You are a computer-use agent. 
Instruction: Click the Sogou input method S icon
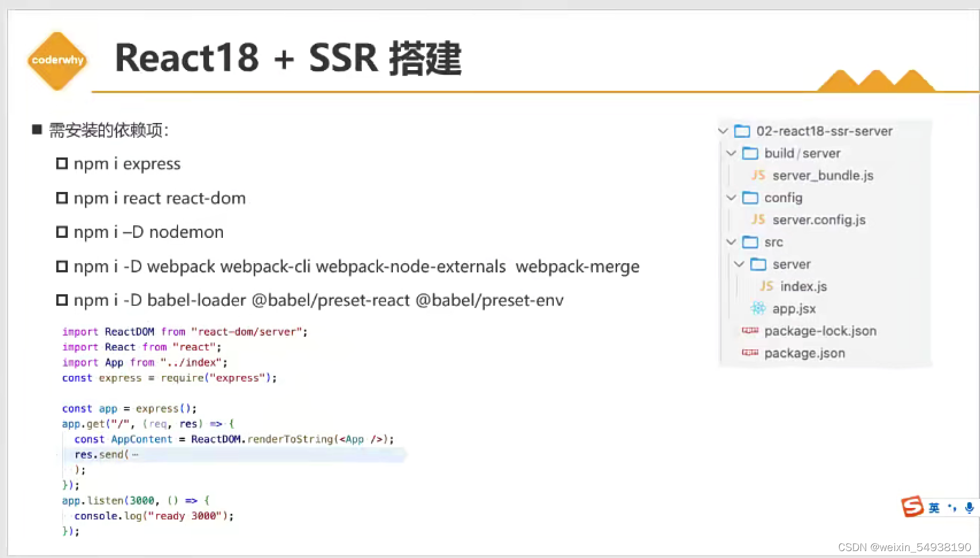pyautogui.click(x=912, y=507)
